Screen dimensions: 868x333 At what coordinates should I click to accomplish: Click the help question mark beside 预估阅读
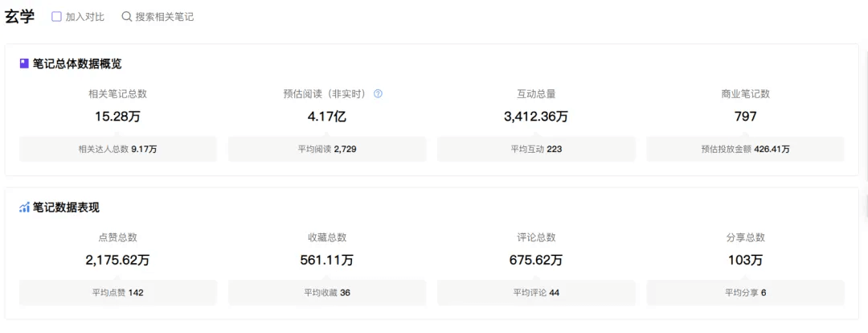[378, 94]
